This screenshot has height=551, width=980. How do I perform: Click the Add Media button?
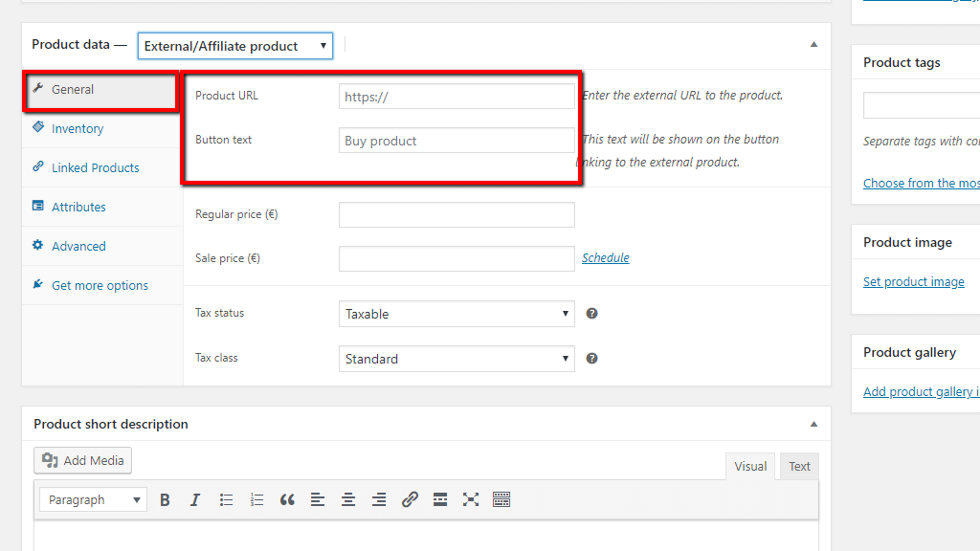pyautogui.click(x=82, y=460)
